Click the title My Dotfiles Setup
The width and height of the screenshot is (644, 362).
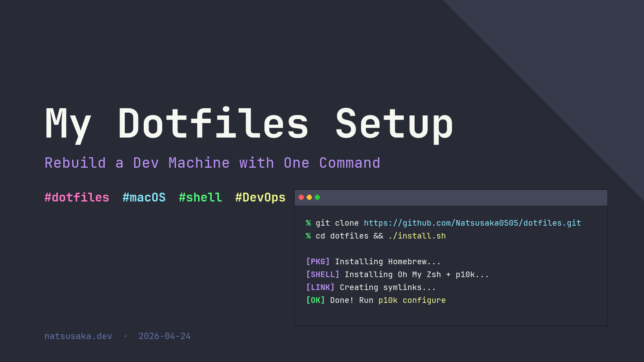pos(249,124)
